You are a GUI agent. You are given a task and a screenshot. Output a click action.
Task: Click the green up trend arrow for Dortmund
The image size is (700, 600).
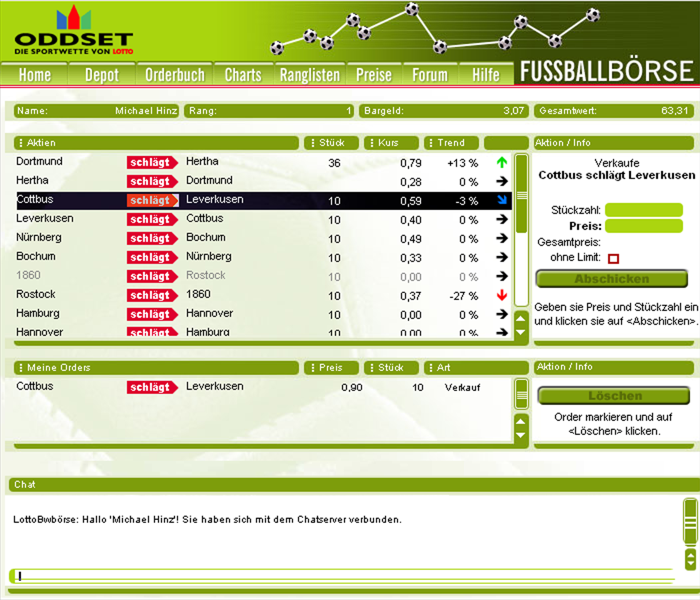click(x=502, y=163)
